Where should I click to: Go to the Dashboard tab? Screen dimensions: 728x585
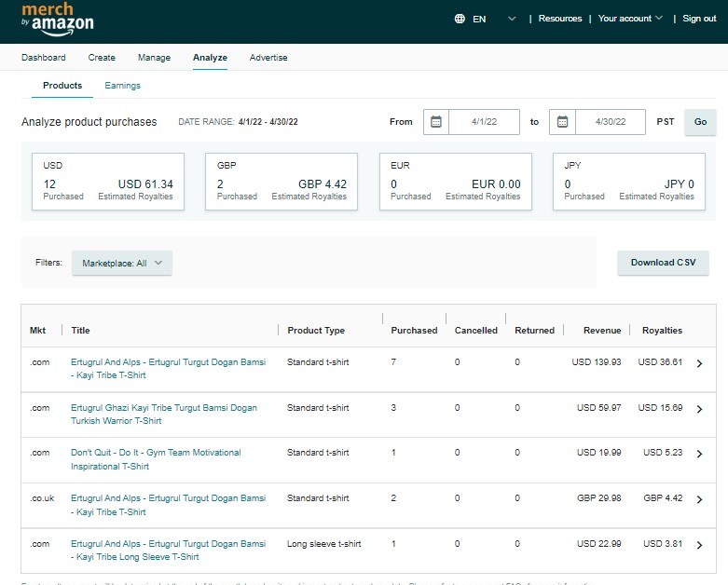click(44, 58)
